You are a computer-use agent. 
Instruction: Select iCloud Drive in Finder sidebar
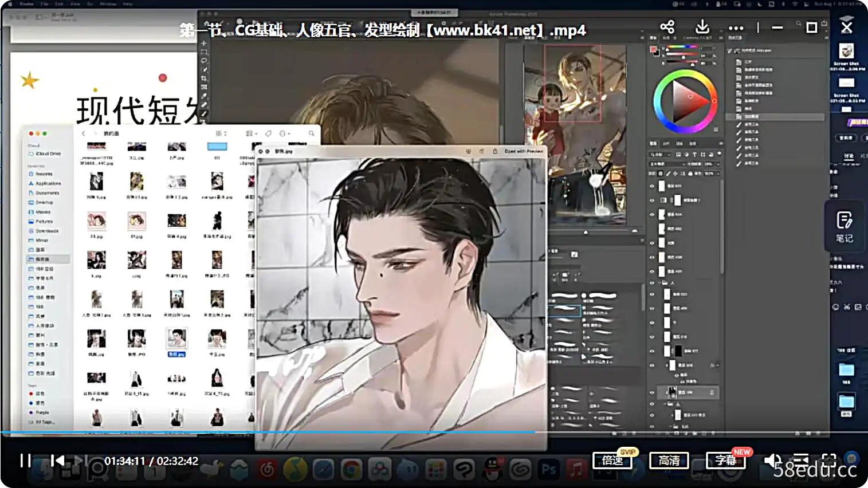[45, 154]
